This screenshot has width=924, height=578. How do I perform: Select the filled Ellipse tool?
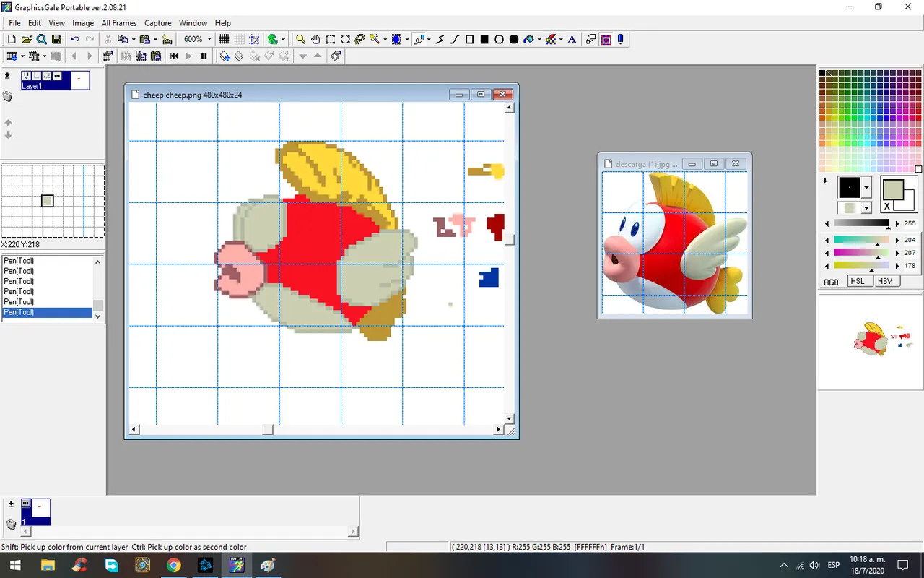(514, 39)
